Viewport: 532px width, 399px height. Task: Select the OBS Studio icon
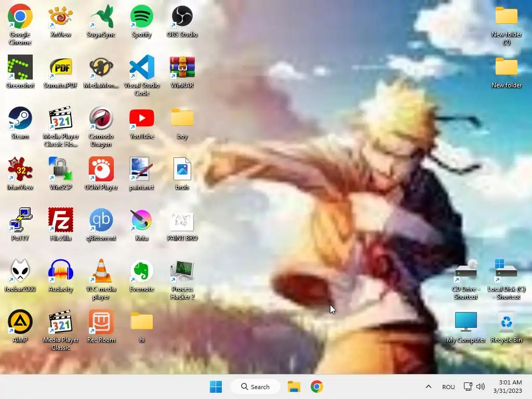pyautogui.click(x=182, y=16)
